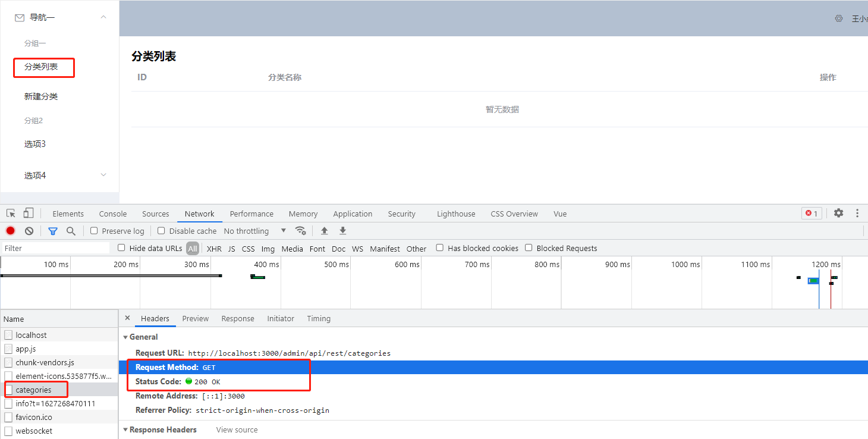
Task: Select the categories request row
Action: coord(59,390)
